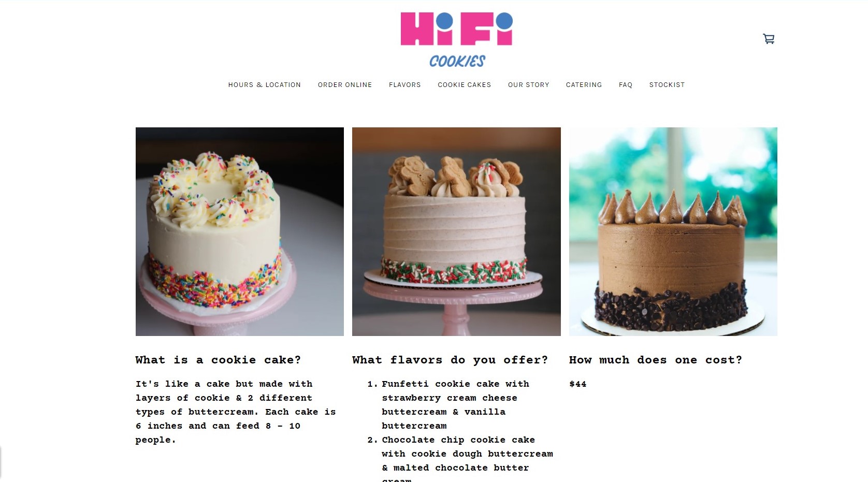868x482 pixels.
Task: Open Hours & Location page
Action: pyautogui.click(x=264, y=85)
